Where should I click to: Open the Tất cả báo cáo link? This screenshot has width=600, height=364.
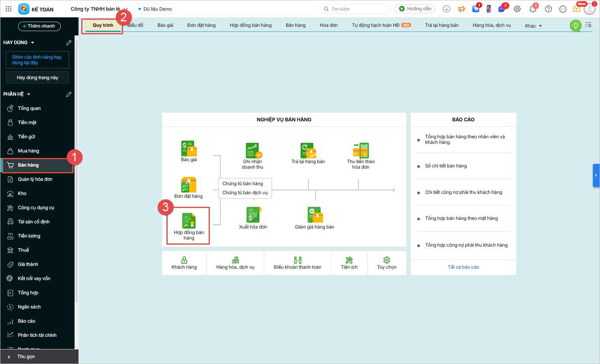463,267
